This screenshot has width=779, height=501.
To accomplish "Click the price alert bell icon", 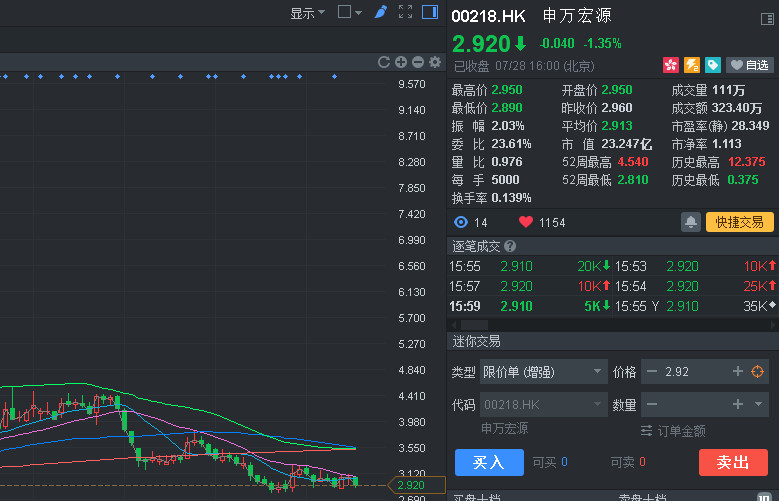I will click(x=690, y=222).
